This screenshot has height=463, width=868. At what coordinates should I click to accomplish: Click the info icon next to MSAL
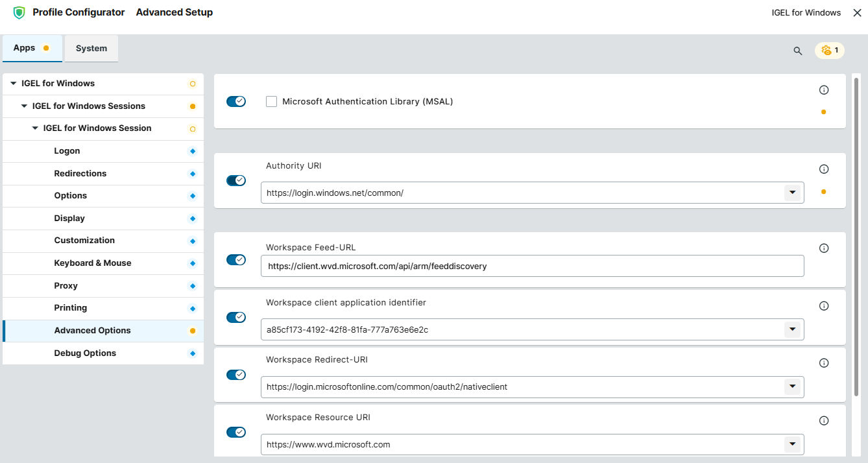(824, 89)
